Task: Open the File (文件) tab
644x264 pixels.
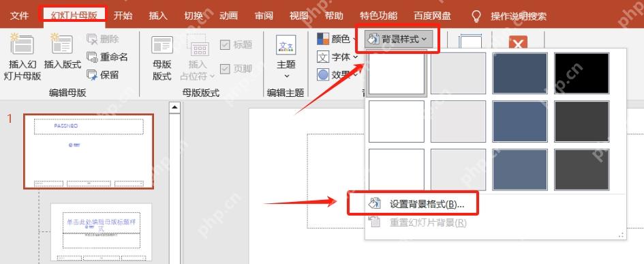Action: point(19,16)
